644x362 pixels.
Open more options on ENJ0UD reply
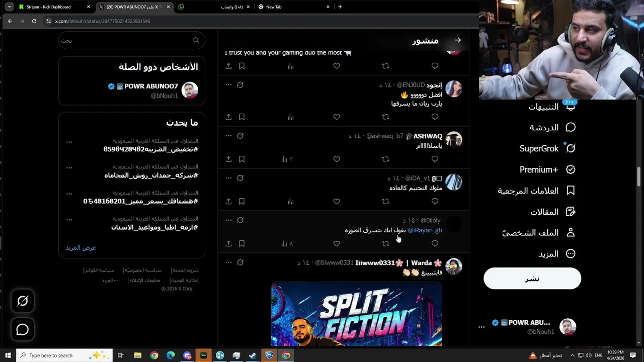click(228, 85)
